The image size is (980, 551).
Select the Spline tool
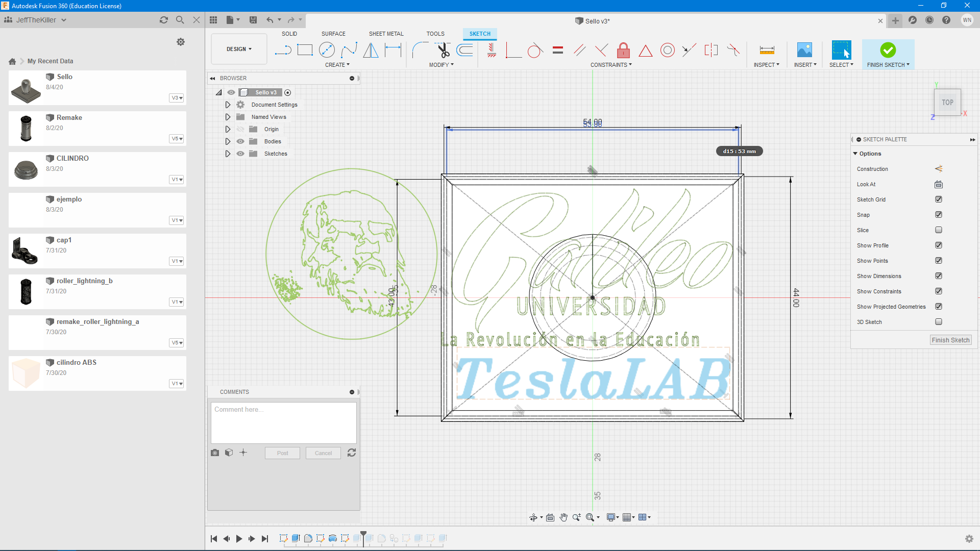349,50
